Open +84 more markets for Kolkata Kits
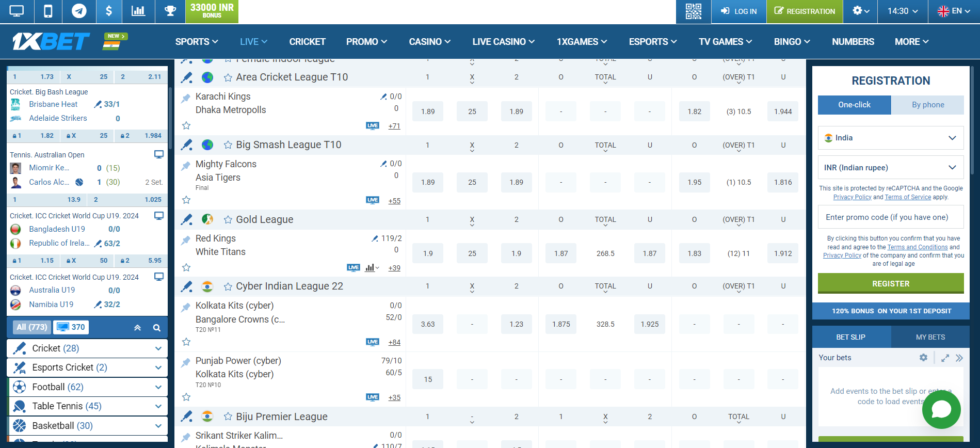The width and height of the screenshot is (980, 448). pos(394,342)
